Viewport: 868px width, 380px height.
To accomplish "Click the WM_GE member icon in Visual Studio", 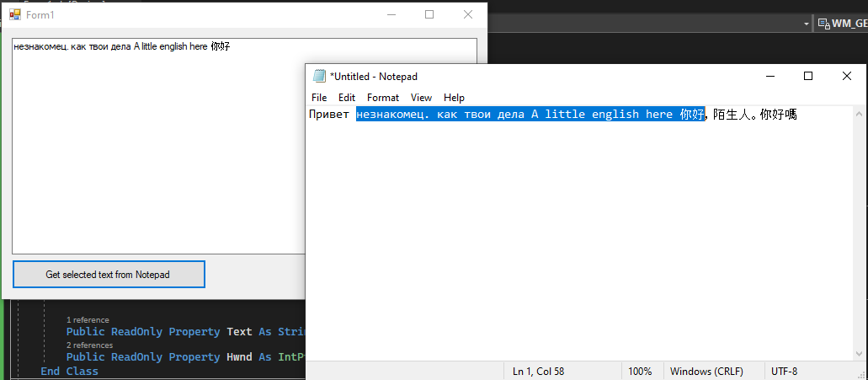I will click(823, 24).
